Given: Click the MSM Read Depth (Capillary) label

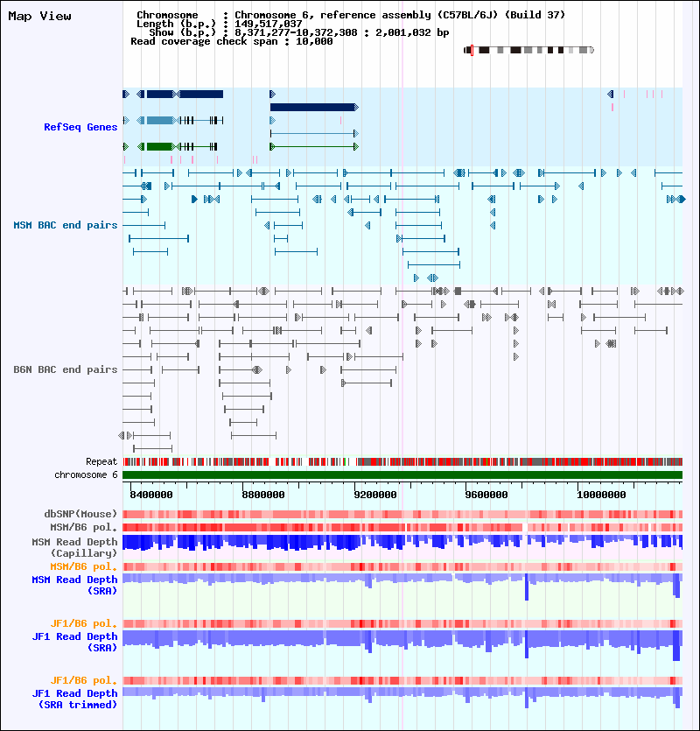Looking at the screenshot, I should tap(74, 547).
